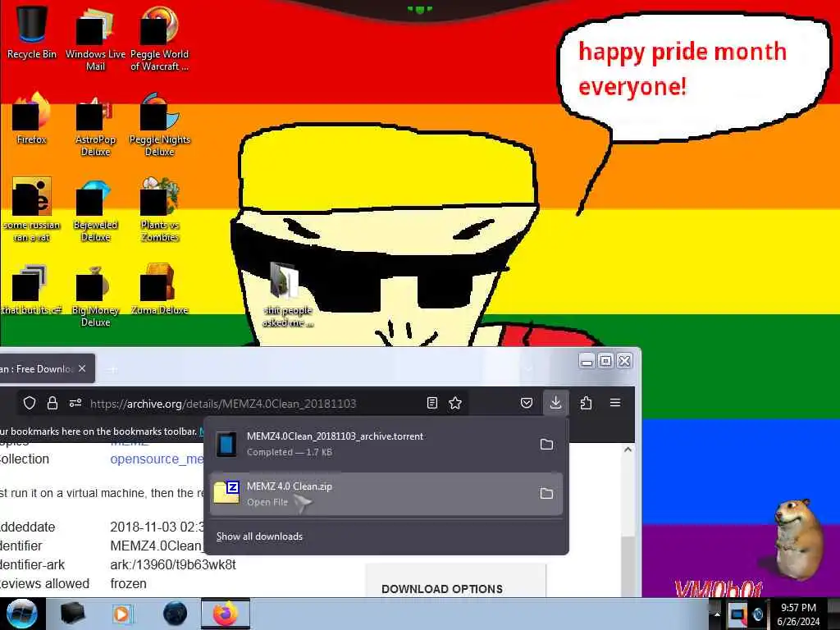
Task: Open Peggle World of Warcraft desktop icon
Action: (159, 38)
